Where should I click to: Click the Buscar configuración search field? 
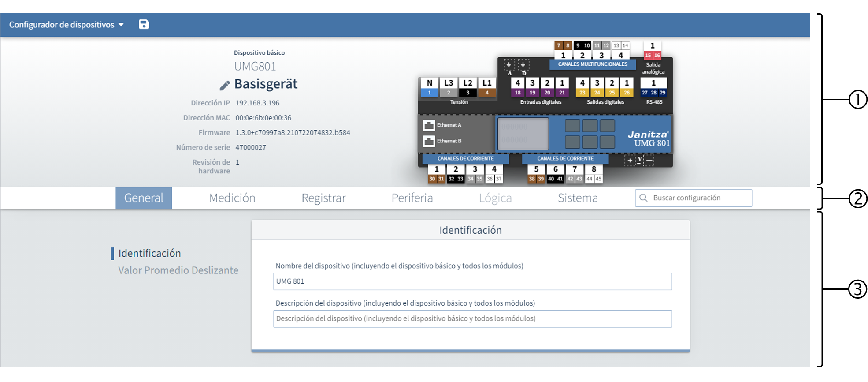pos(694,198)
